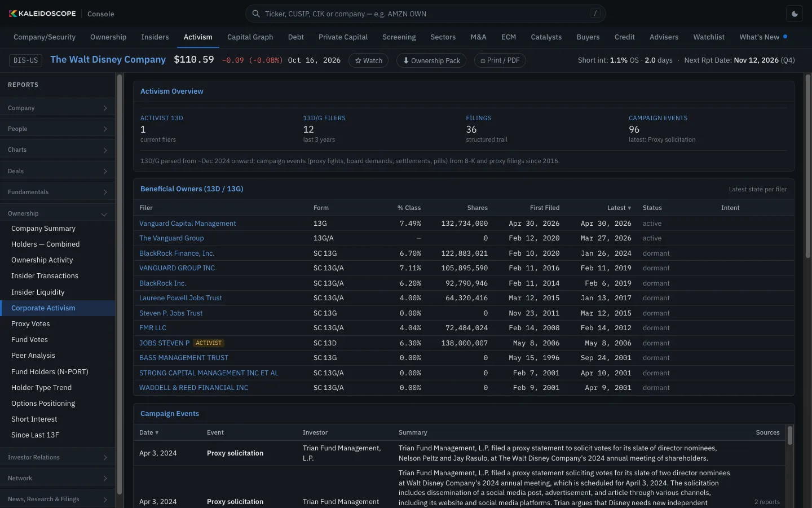Expand the Charts reports section
The height and width of the screenshot is (508, 812).
click(58, 150)
